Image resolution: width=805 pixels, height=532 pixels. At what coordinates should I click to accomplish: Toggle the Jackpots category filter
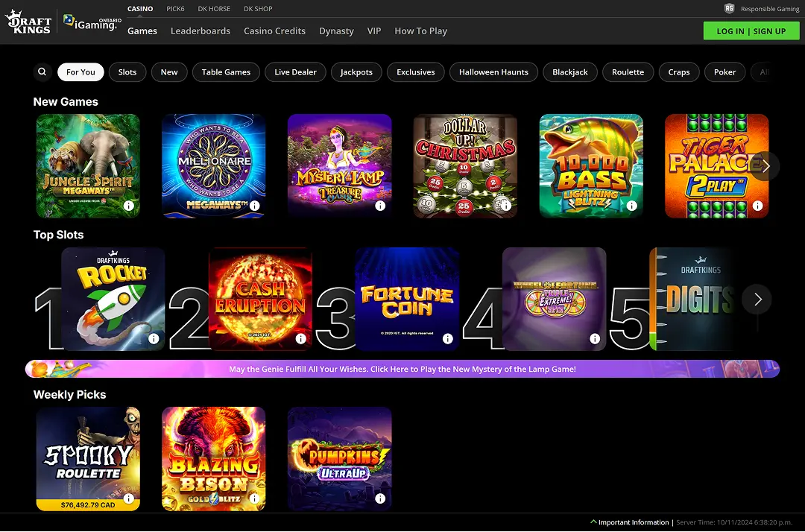point(356,72)
